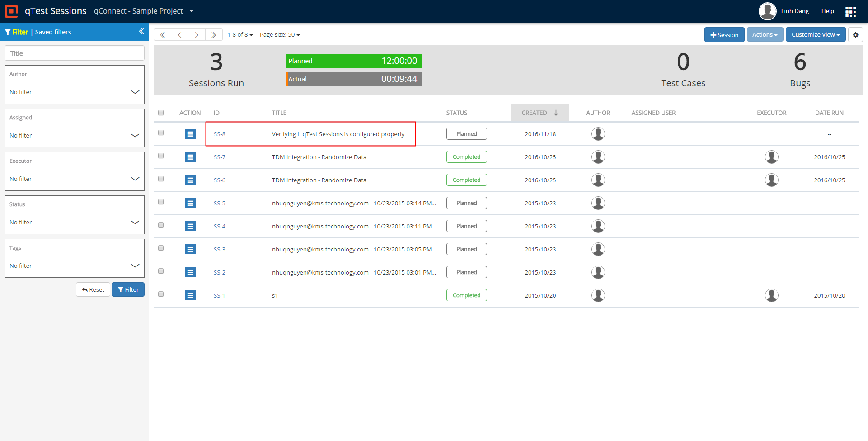
Task: Click the Reset filters button
Action: (x=93, y=289)
